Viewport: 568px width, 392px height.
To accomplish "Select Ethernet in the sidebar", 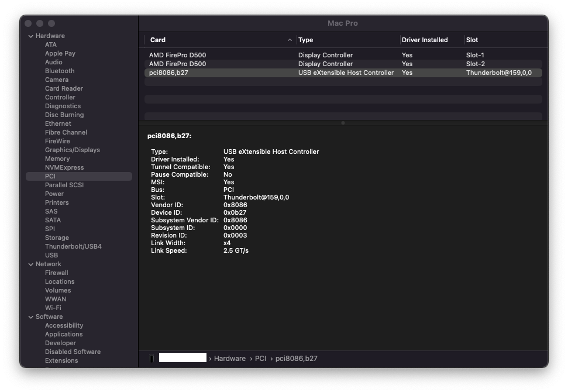I will 58,123.
